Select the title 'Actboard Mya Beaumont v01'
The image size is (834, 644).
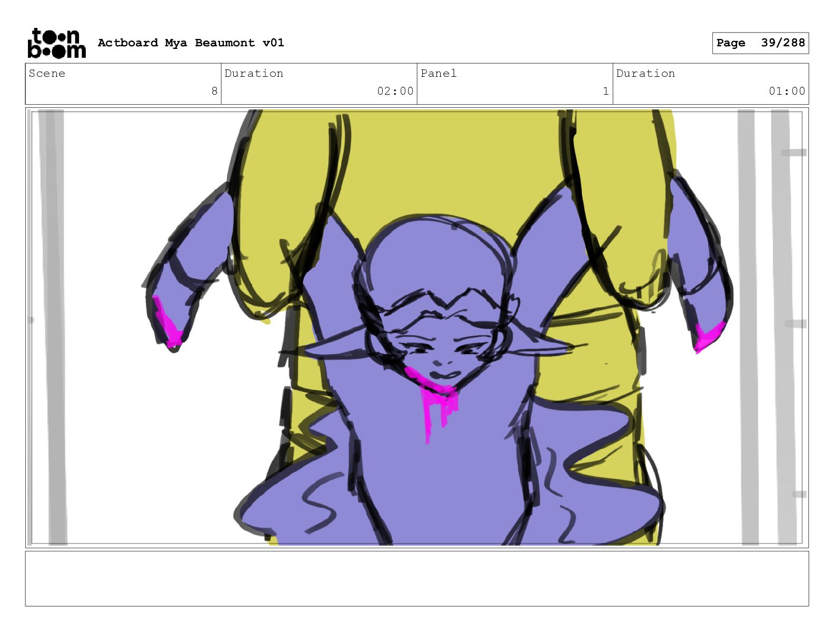point(191,43)
